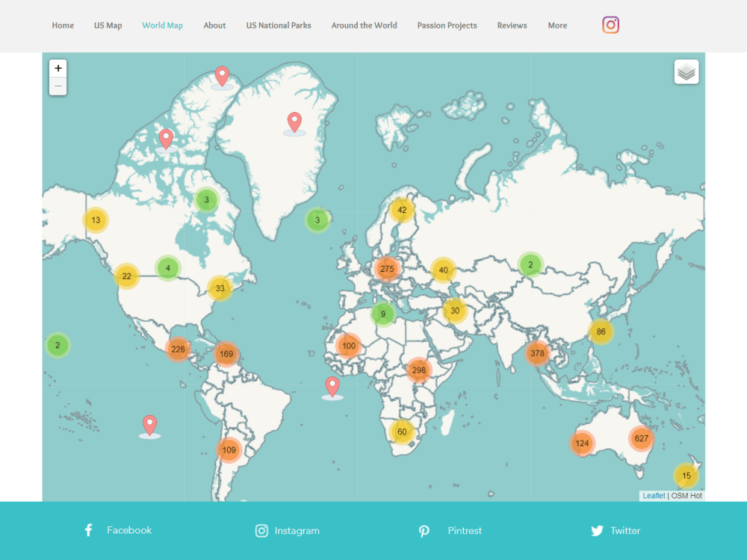
Task: Open the 15 cluster near New Zealand
Action: tap(686, 476)
